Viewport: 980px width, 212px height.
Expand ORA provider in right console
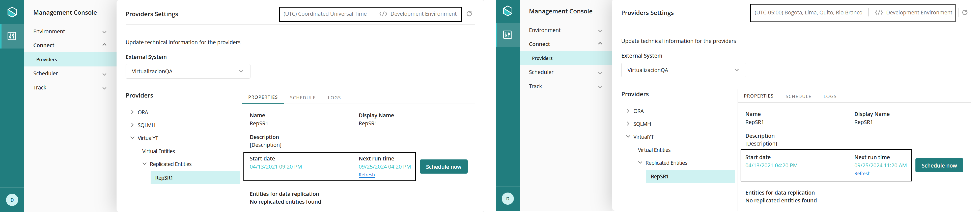click(628, 111)
